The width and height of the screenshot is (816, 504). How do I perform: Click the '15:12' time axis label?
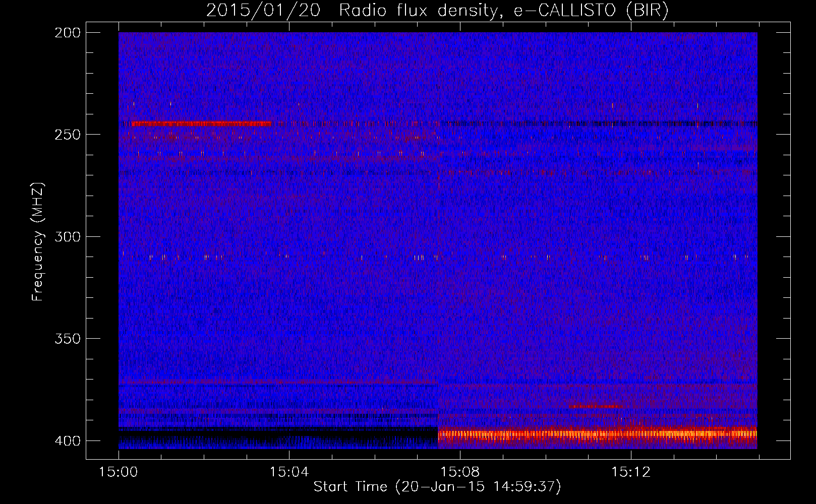(631, 472)
